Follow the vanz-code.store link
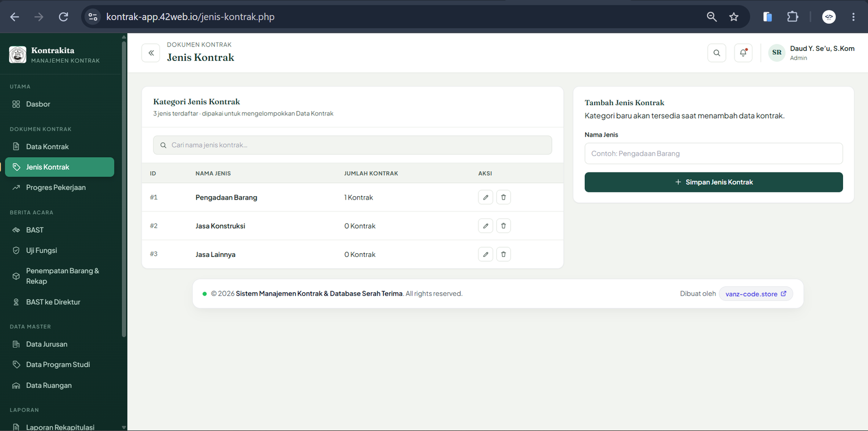 tap(756, 294)
